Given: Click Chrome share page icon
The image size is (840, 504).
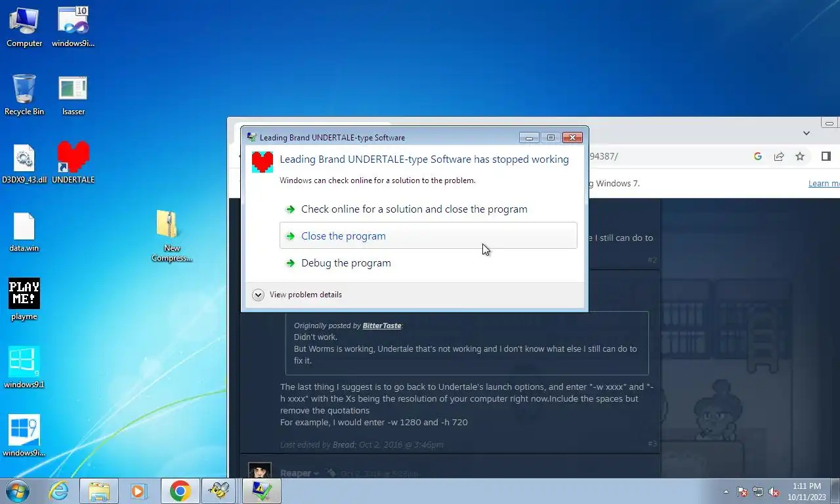Looking at the screenshot, I should click(x=779, y=156).
